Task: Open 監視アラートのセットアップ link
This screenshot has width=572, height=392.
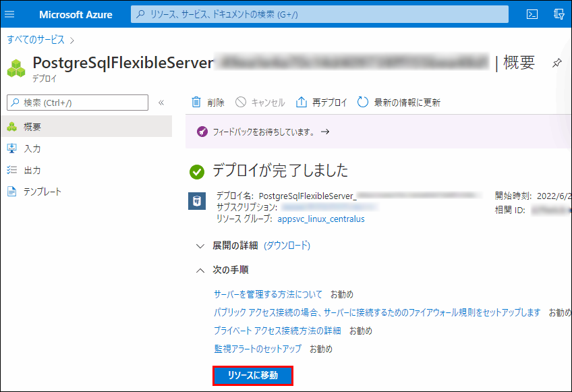Action: click(x=258, y=349)
